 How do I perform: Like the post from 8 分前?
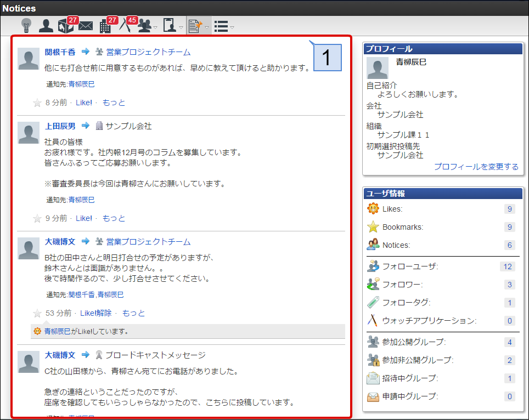coord(83,103)
